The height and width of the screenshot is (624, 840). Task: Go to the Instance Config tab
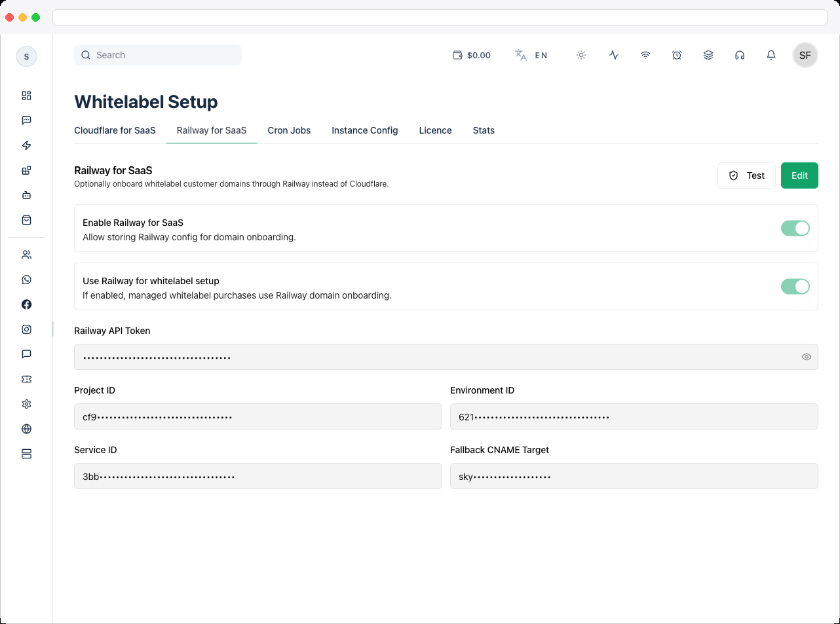[x=365, y=130]
